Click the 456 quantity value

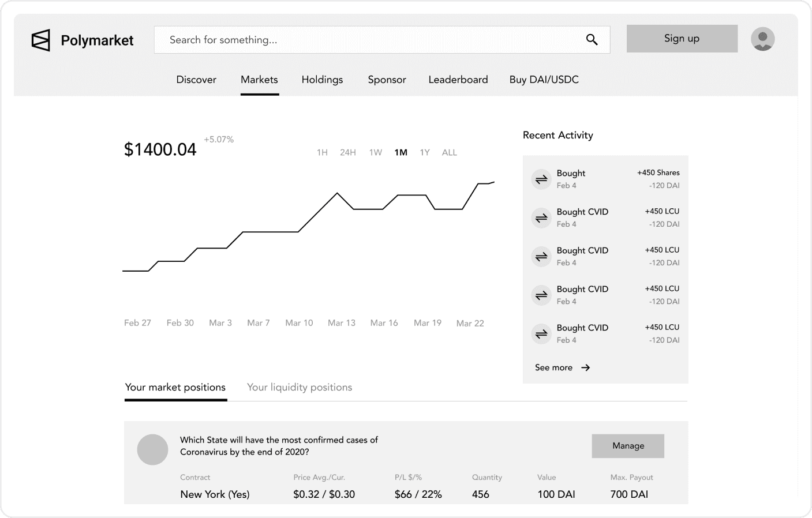point(480,494)
